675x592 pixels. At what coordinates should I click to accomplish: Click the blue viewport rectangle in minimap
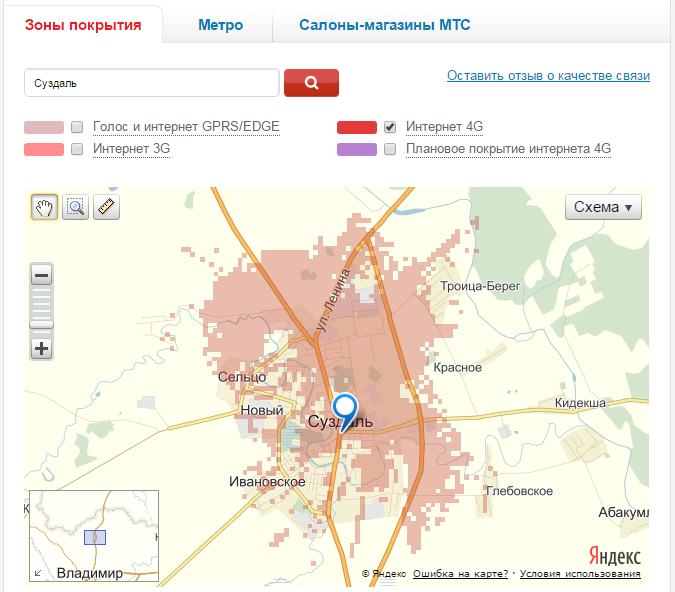click(95, 537)
